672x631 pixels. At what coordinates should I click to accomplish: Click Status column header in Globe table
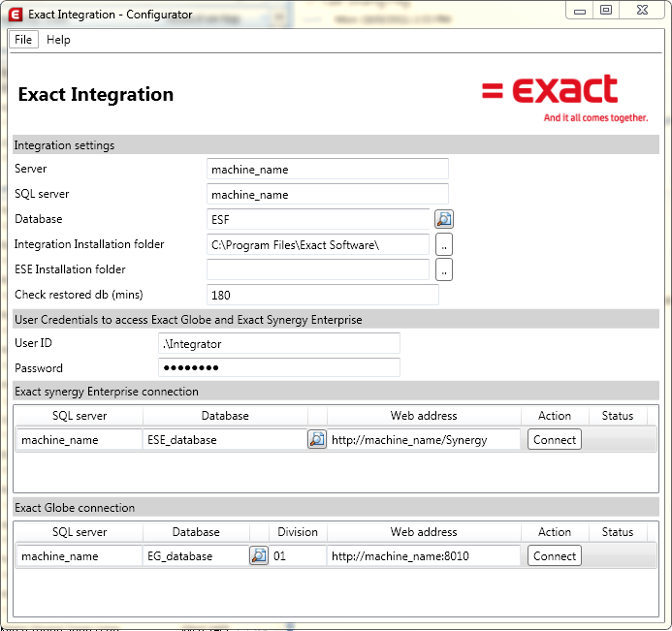(618, 531)
